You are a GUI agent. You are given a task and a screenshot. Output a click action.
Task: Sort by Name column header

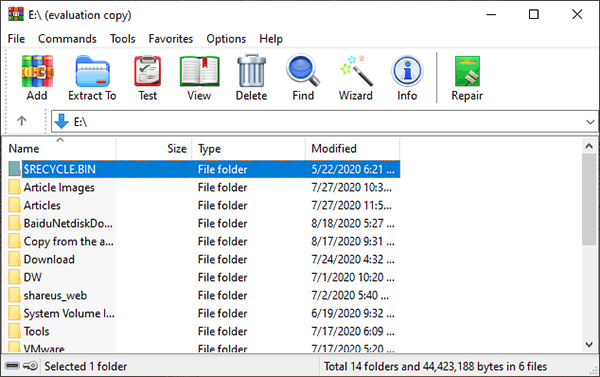tap(59, 148)
